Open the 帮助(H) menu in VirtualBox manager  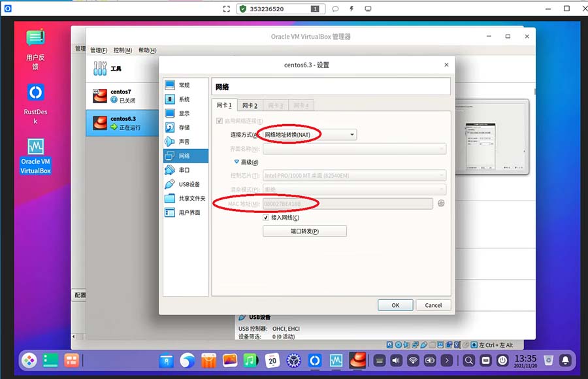click(x=148, y=50)
